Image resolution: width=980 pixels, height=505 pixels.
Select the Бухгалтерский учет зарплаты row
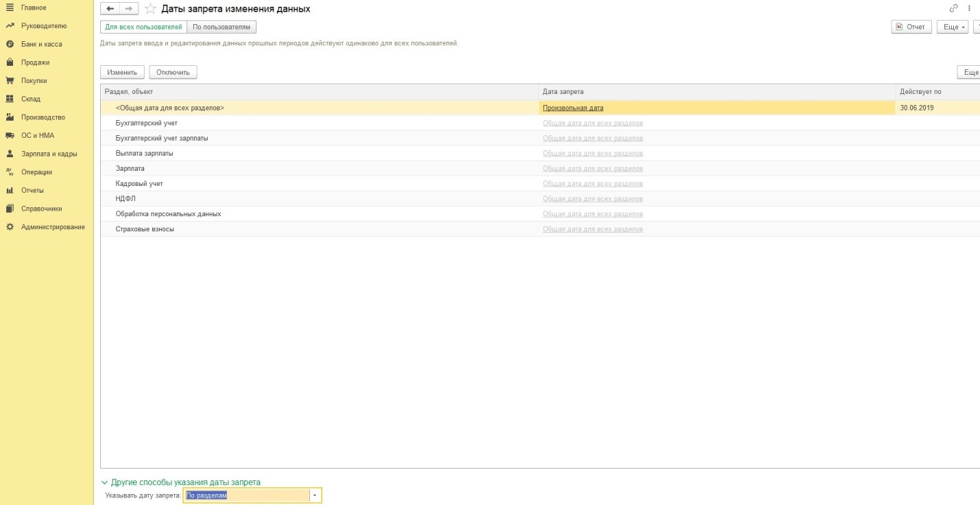coord(540,138)
